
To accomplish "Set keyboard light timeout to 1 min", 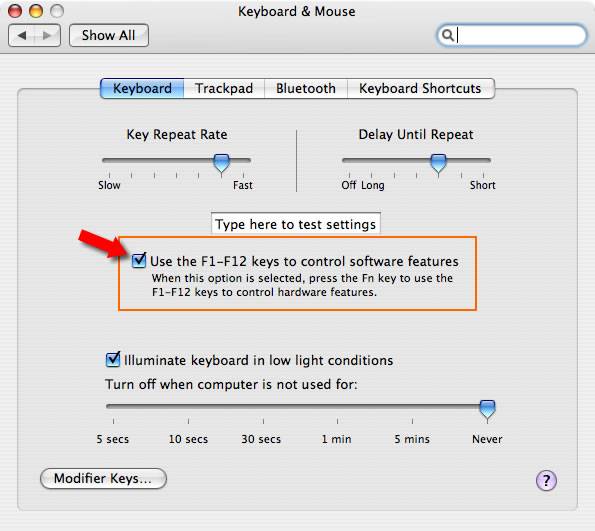I will [x=337, y=421].
